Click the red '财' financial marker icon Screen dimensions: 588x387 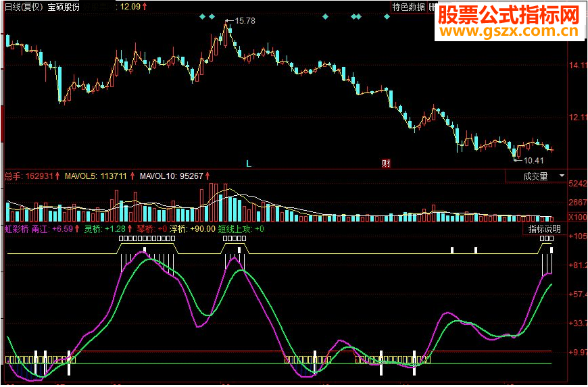pyautogui.click(x=386, y=163)
